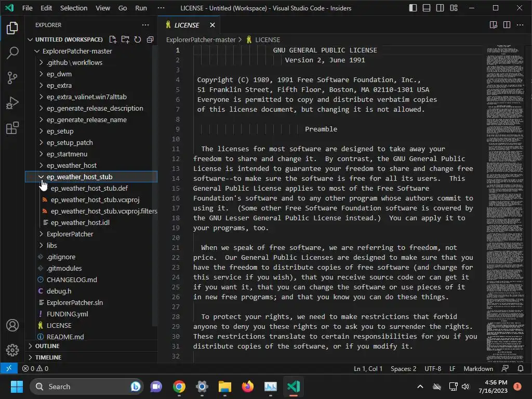Click the New Folder icon in Explorer
Screen dimensions: 532x399
[125, 39]
